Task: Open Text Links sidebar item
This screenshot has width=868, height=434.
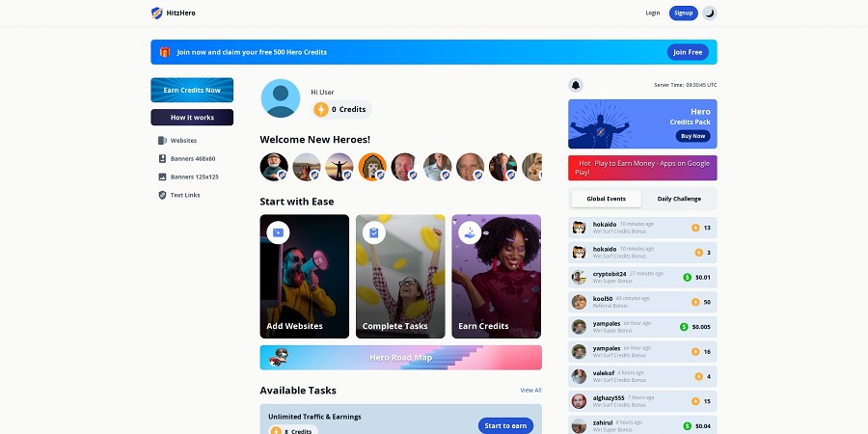Action: [x=184, y=195]
